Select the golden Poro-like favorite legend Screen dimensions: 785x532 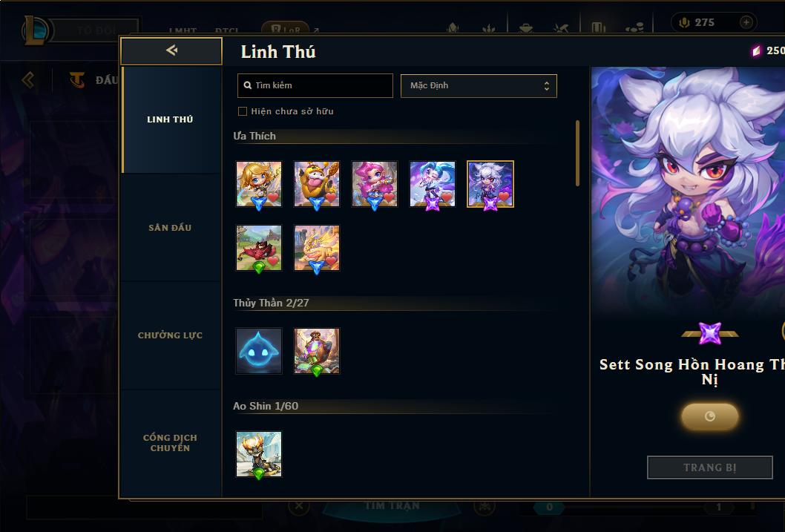coord(316,184)
